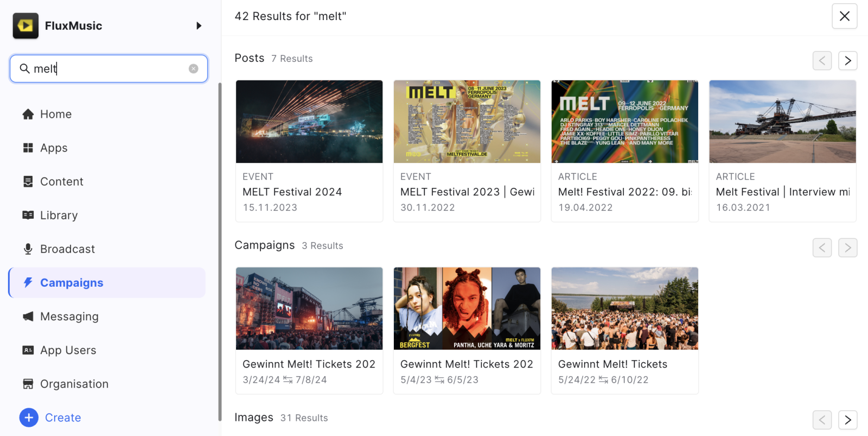The image size is (868, 436).
Task: Go to Messaging section
Action: pyautogui.click(x=107, y=316)
